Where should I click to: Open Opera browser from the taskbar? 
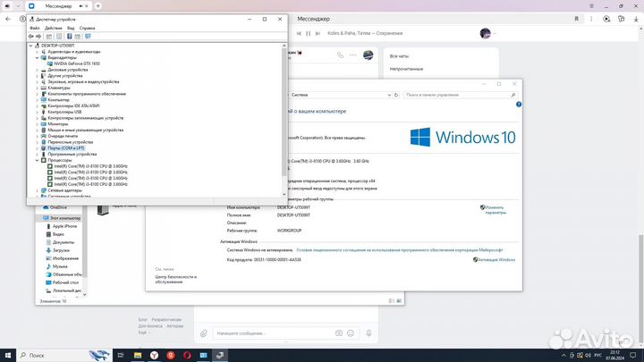pyautogui.click(x=187, y=355)
